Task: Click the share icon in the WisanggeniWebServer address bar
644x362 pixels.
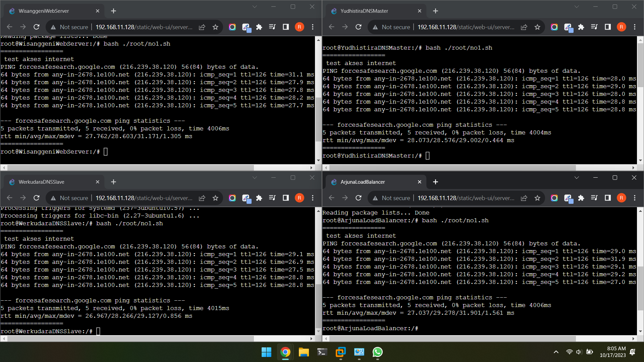Action: [x=202, y=27]
